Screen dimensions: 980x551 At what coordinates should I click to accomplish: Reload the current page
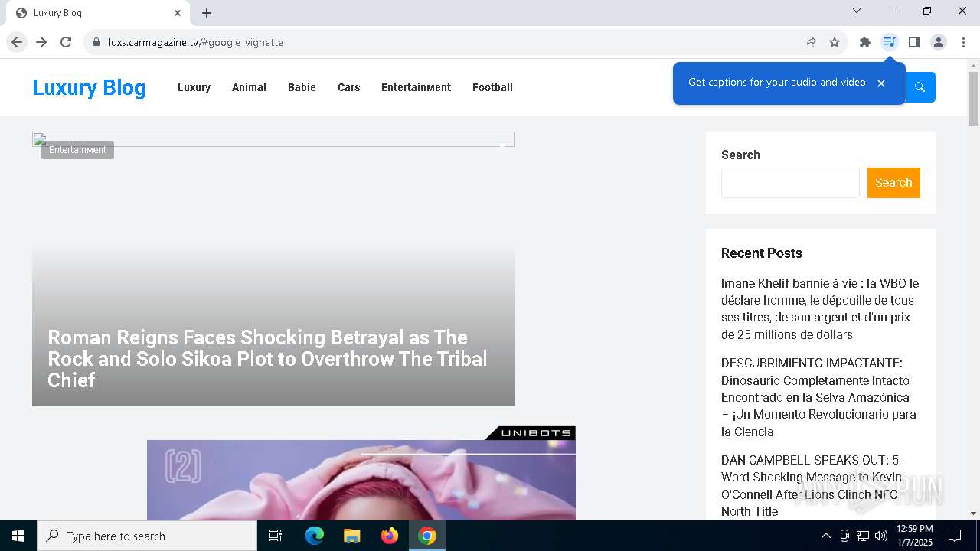tap(66, 42)
